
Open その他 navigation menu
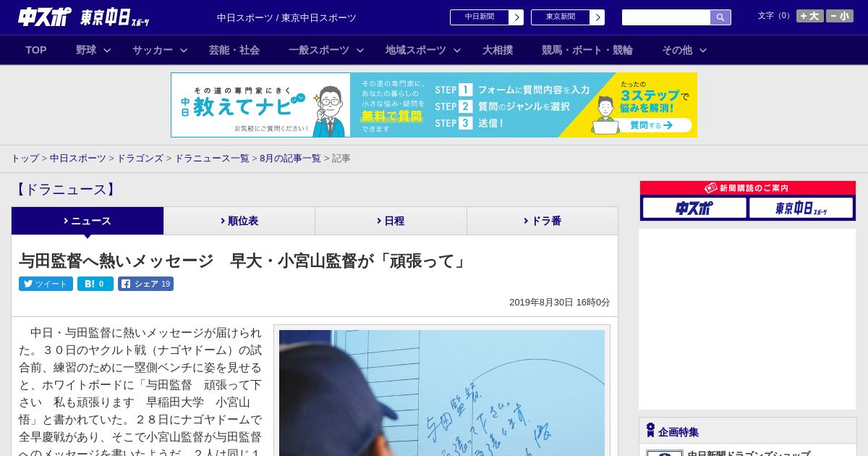677,50
